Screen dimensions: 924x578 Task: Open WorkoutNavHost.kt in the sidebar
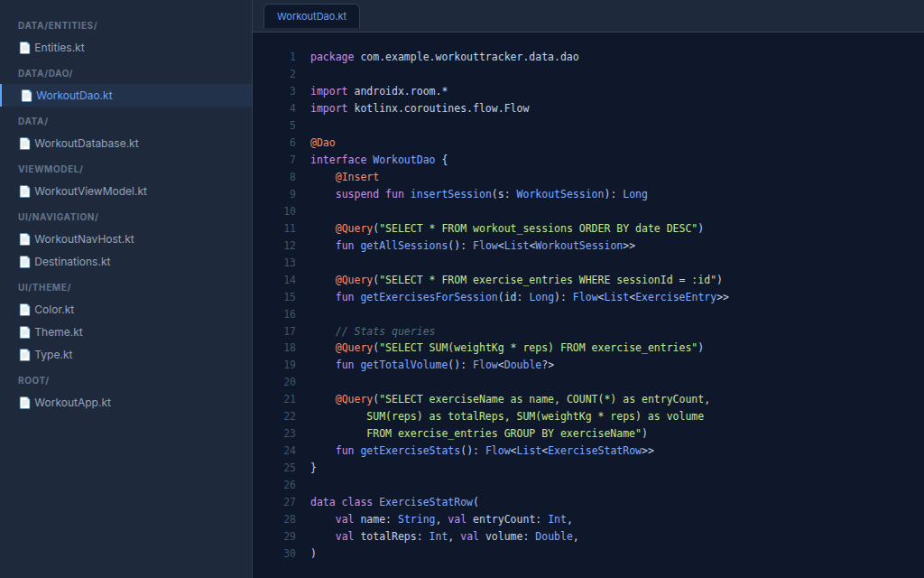(126, 238)
